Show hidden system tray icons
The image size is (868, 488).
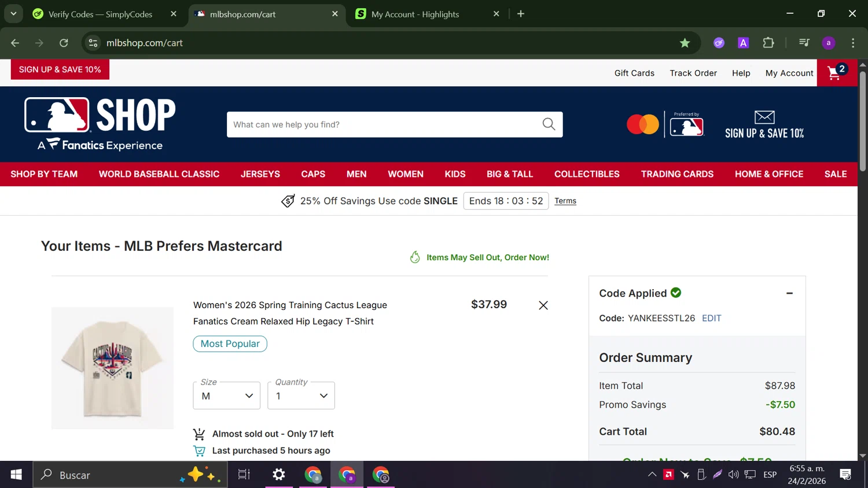click(652, 475)
